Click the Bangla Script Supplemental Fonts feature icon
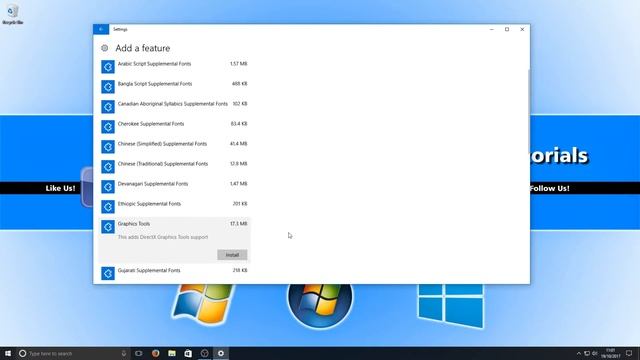The height and width of the screenshot is (360, 640). [x=108, y=87]
